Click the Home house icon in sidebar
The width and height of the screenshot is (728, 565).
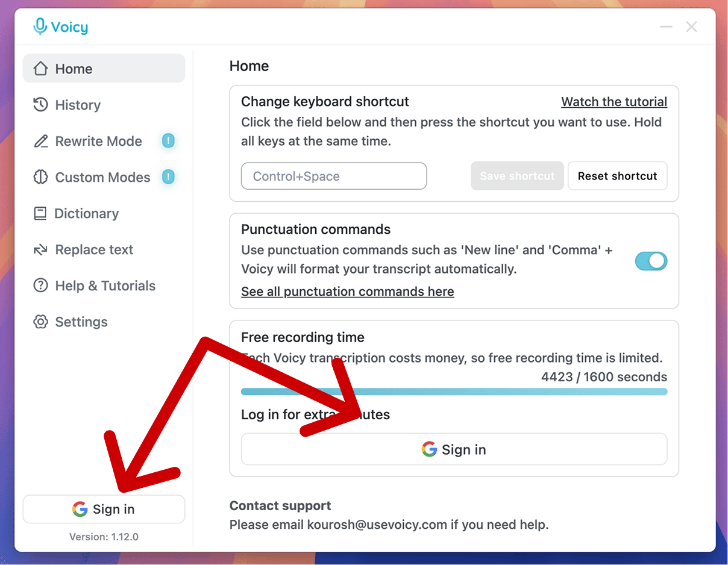[40, 69]
